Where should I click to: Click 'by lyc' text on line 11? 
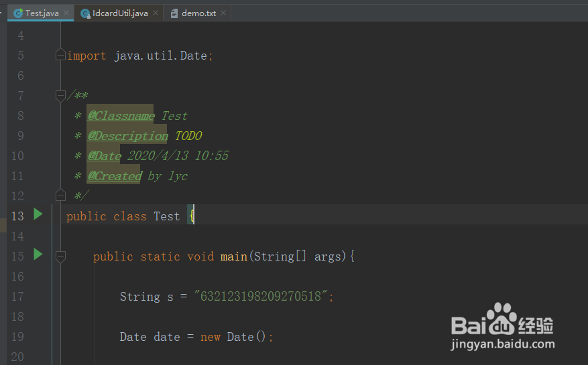(168, 176)
